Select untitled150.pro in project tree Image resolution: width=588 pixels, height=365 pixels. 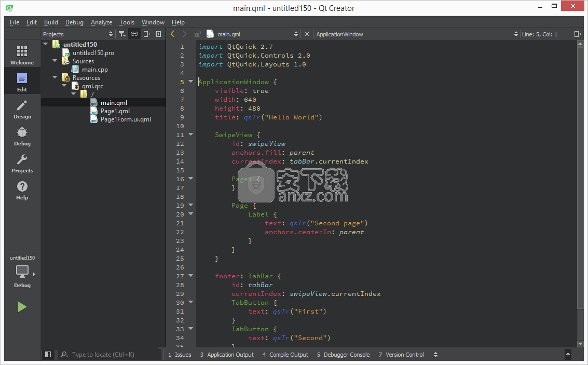click(x=93, y=53)
